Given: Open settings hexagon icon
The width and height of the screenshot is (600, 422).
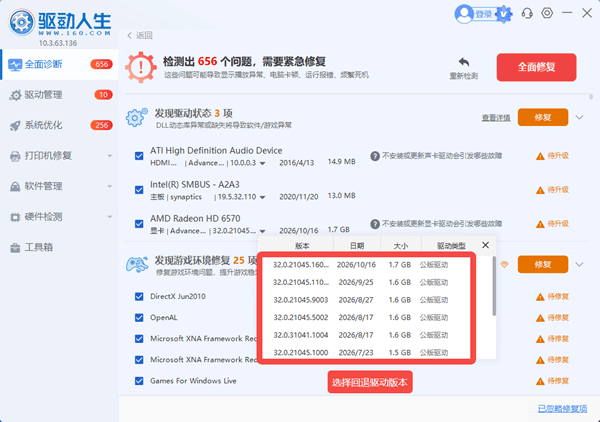Looking at the screenshot, I should pyautogui.click(x=547, y=13).
